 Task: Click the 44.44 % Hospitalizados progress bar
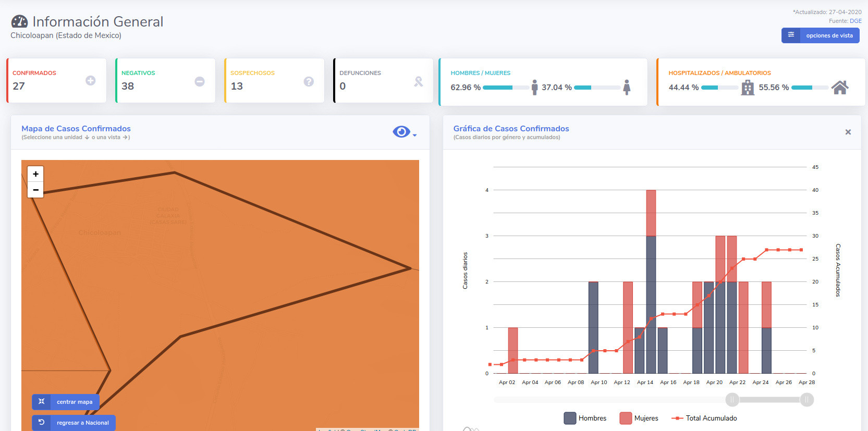coord(720,88)
